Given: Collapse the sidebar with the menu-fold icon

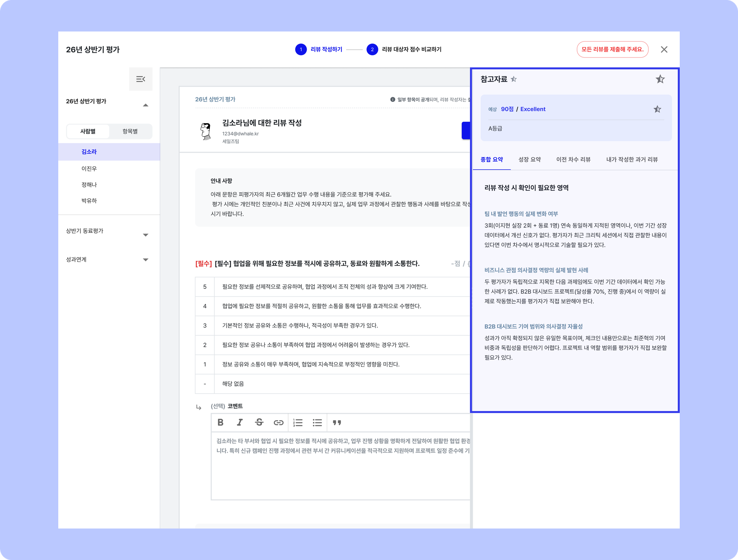Looking at the screenshot, I should tap(141, 79).
